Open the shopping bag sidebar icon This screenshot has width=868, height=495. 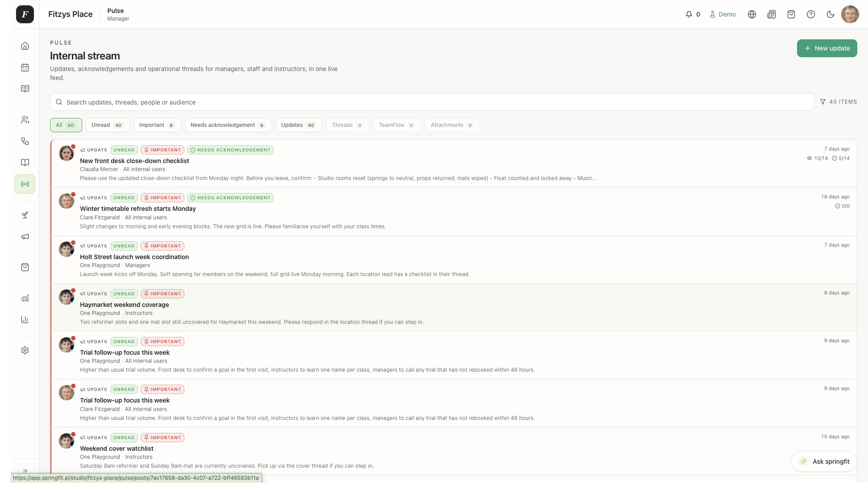pos(25,267)
